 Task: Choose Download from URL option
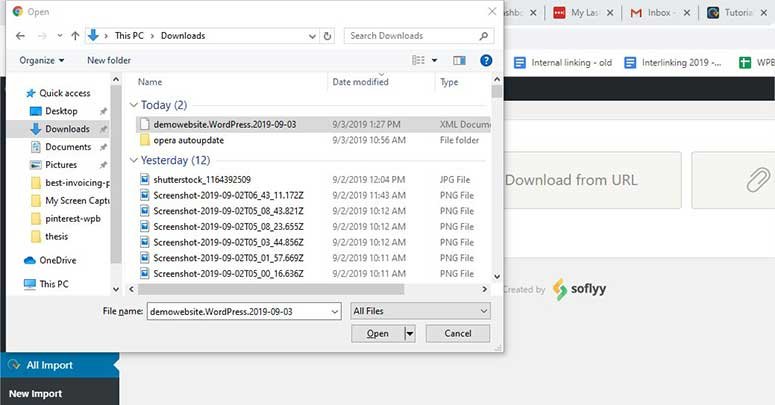click(x=592, y=180)
